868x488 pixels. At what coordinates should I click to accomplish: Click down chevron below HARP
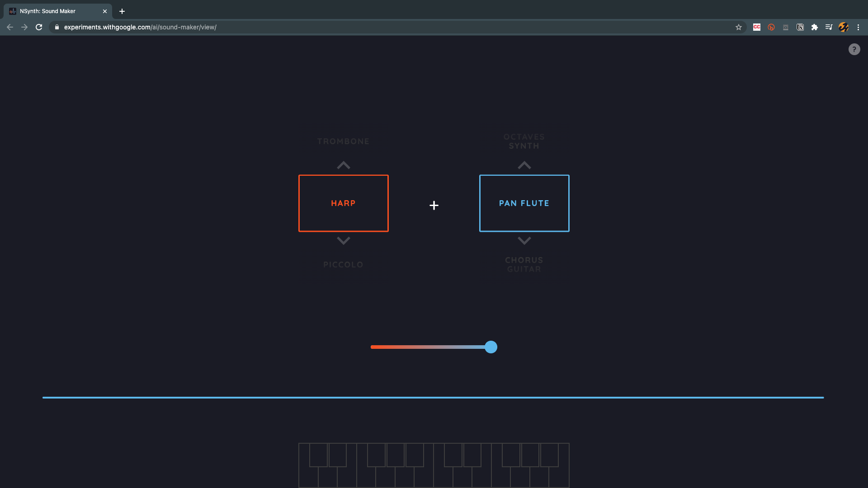click(344, 241)
